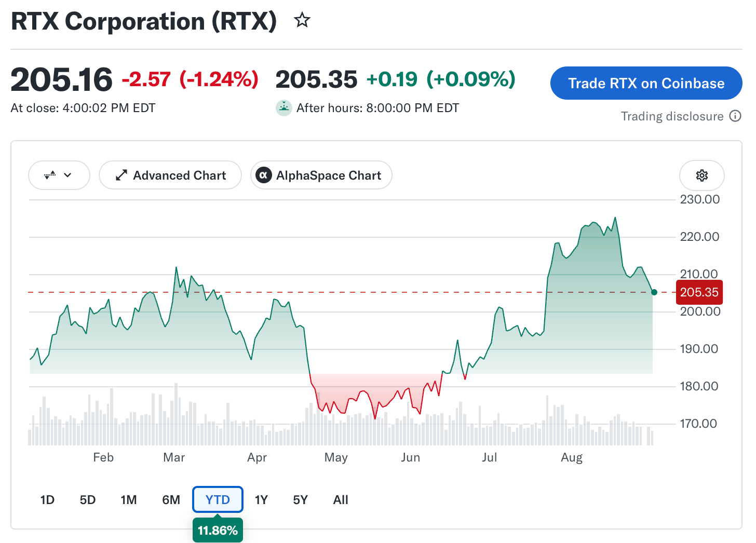756x543 pixels.
Task: Select the 5D time range
Action: [88, 500]
